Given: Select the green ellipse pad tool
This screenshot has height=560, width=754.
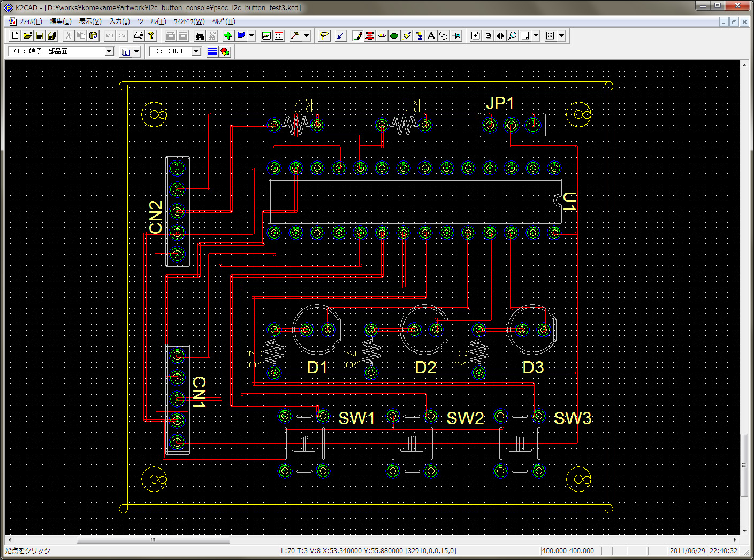Looking at the screenshot, I should pyautogui.click(x=394, y=36).
